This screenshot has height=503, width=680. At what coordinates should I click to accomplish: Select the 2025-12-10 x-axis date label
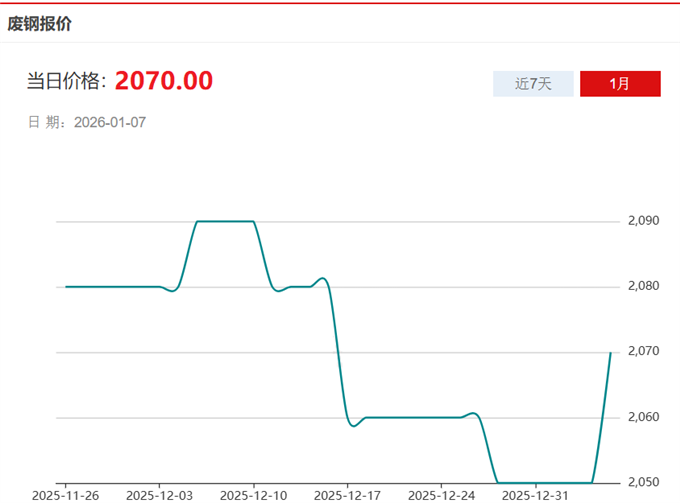(x=253, y=494)
